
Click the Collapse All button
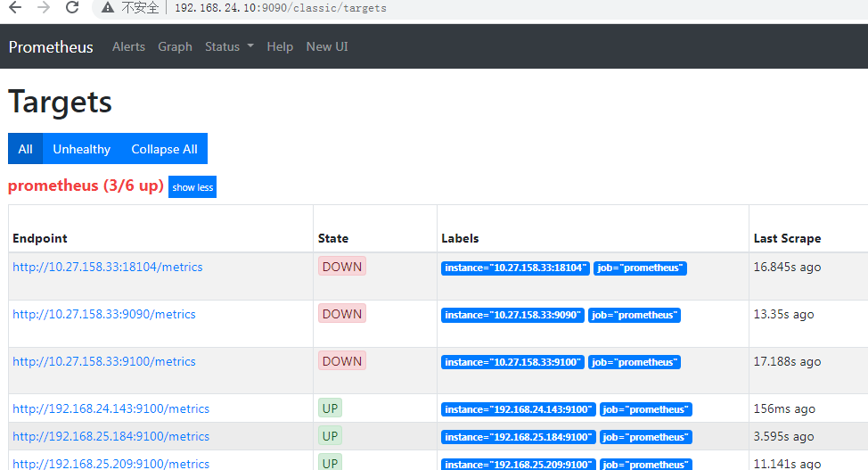coord(164,149)
